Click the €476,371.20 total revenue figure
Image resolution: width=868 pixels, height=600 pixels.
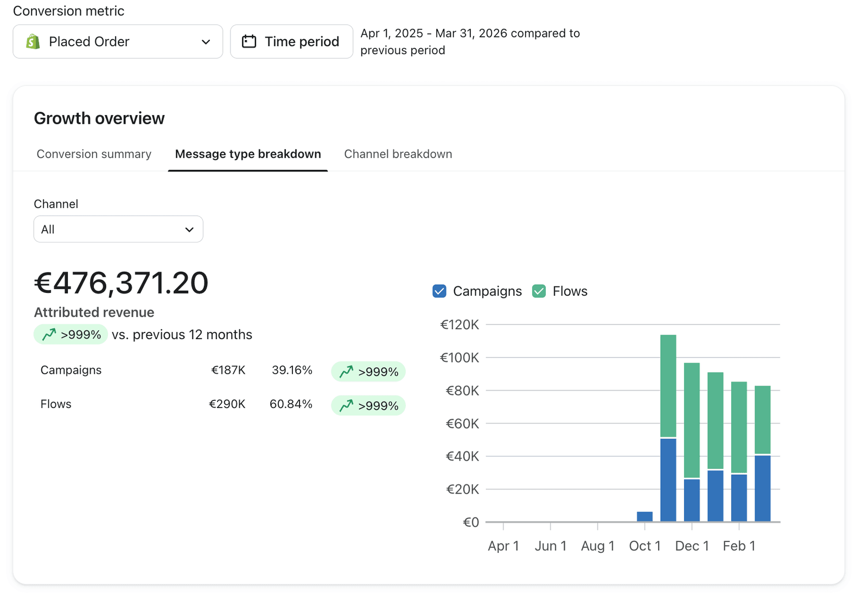click(x=122, y=283)
